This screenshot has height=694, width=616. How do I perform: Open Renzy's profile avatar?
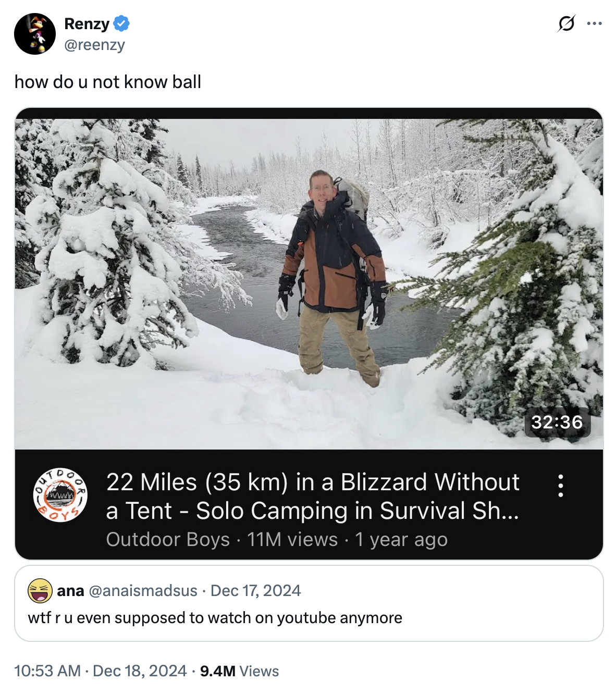[x=35, y=33]
